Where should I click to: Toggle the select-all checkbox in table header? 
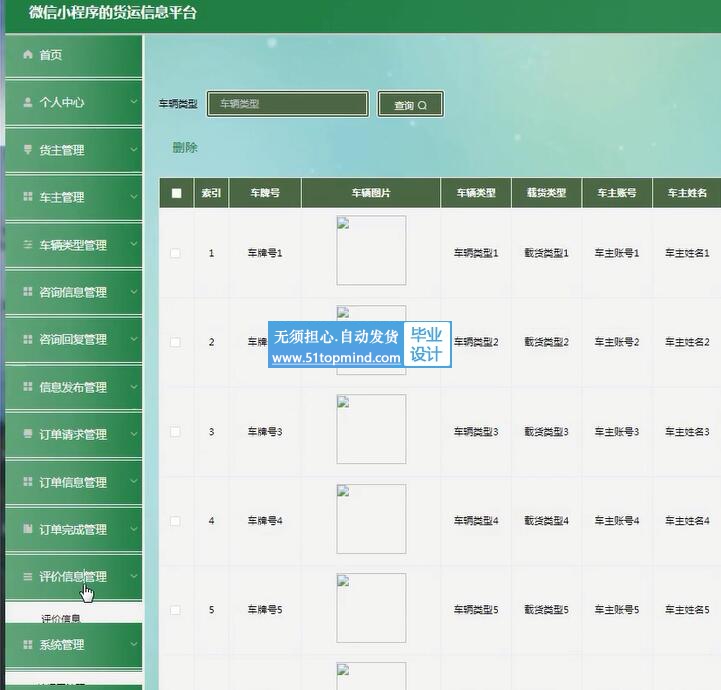point(177,193)
